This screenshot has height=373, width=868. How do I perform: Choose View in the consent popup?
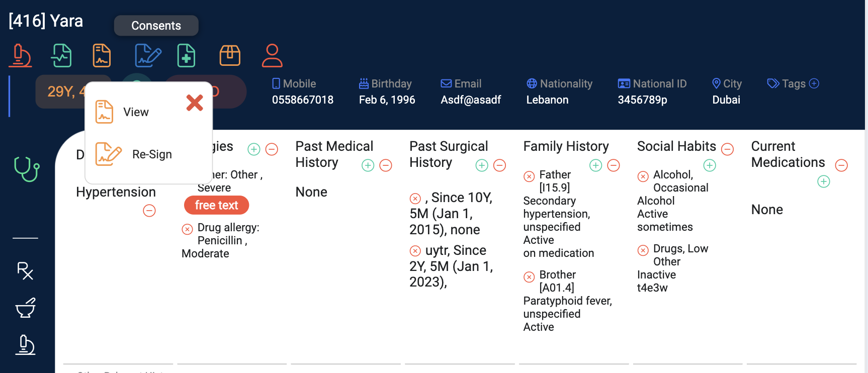point(136,112)
